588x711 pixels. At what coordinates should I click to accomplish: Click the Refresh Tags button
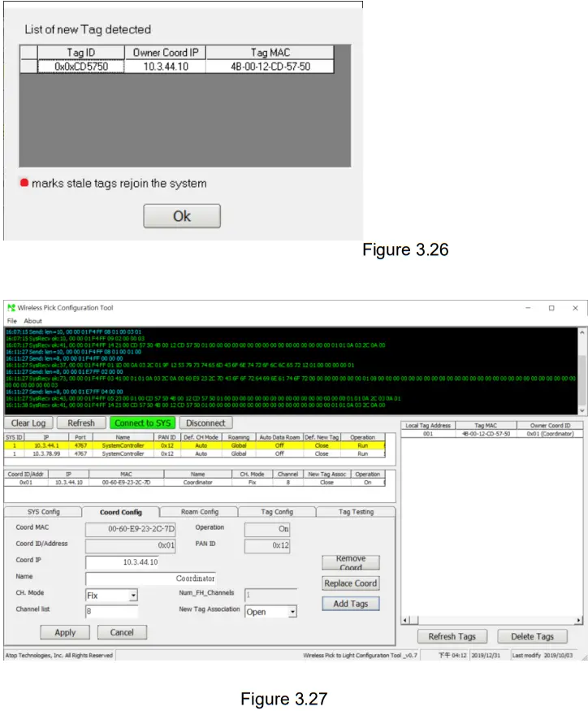[x=452, y=636]
